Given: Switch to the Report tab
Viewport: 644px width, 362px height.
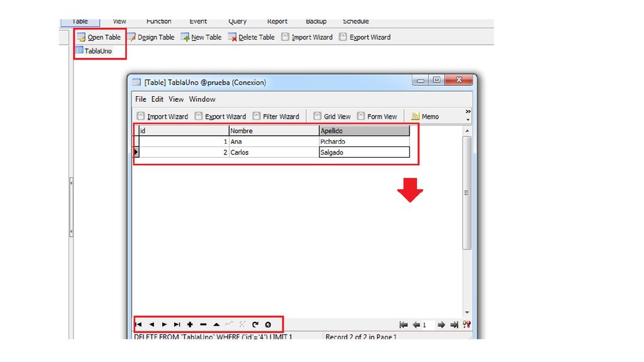Looking at the screenshot, I should 277,22.
